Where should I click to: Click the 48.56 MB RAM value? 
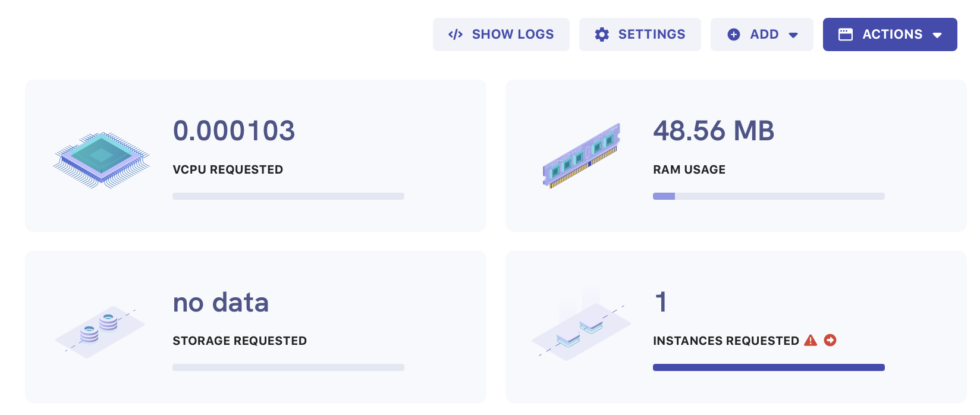714,131
